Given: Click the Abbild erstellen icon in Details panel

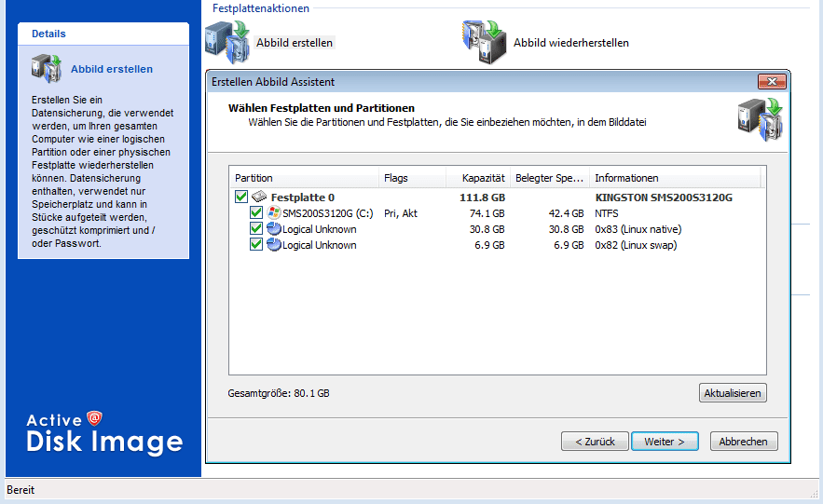Looking at the screenshot, I should (x=47, y=69).
